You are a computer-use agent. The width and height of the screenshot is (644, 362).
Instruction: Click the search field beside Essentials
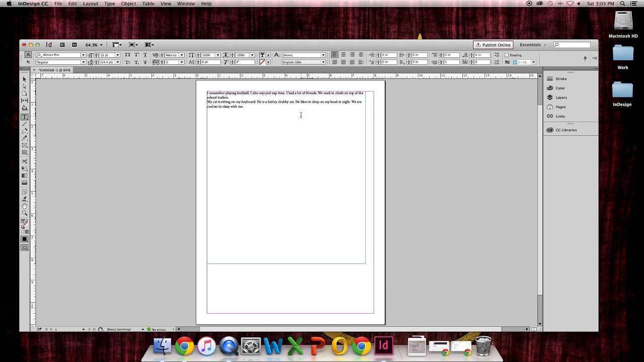click(x=572, y=45)
